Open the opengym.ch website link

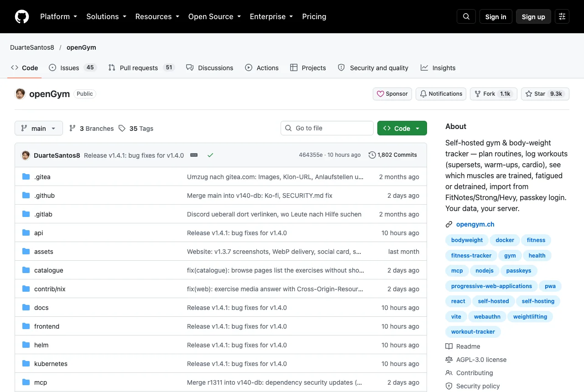coord(475,224)
